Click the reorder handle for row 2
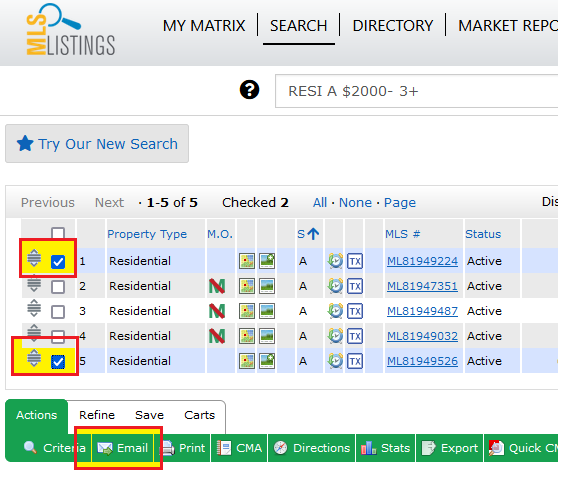 point(34,283)
